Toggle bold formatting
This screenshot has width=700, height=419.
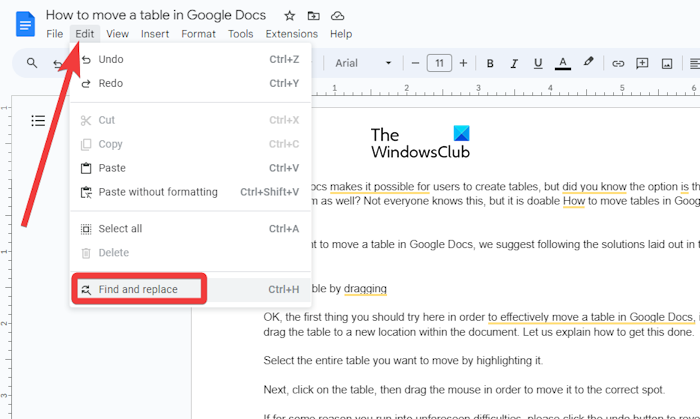(490, 64)
